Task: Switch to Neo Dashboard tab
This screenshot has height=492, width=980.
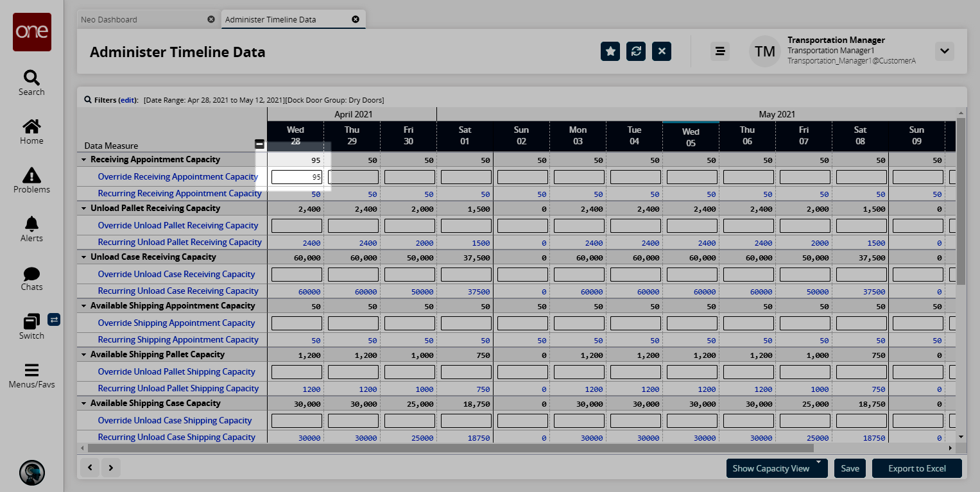Action: [109, 19]
